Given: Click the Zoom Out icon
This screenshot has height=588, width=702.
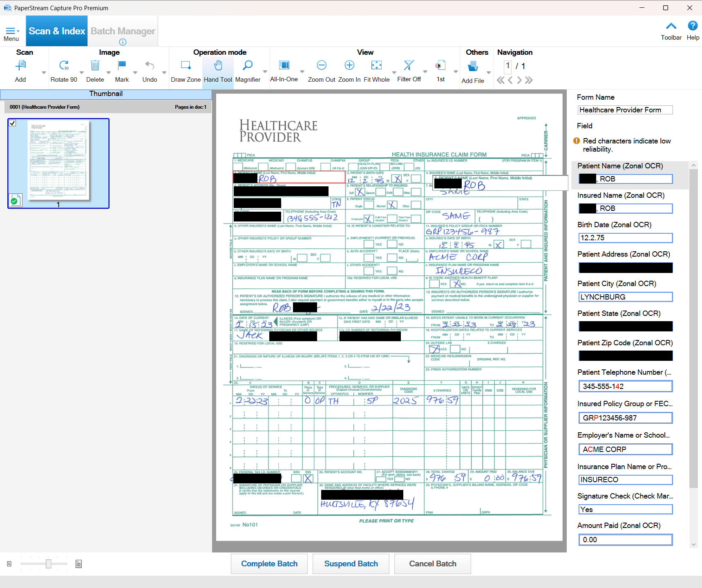Looking at the screenshot, I should pyautogui.click(x=322, y=65).
